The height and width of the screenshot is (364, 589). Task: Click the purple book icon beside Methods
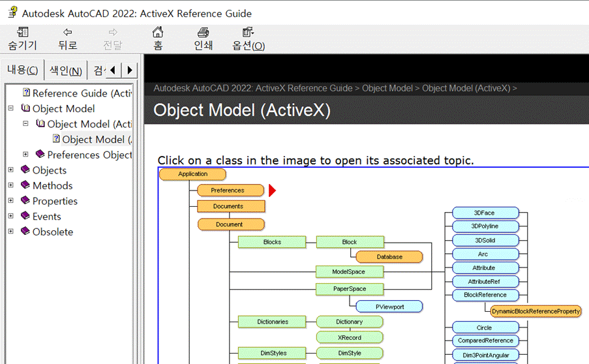coord(25,185)
